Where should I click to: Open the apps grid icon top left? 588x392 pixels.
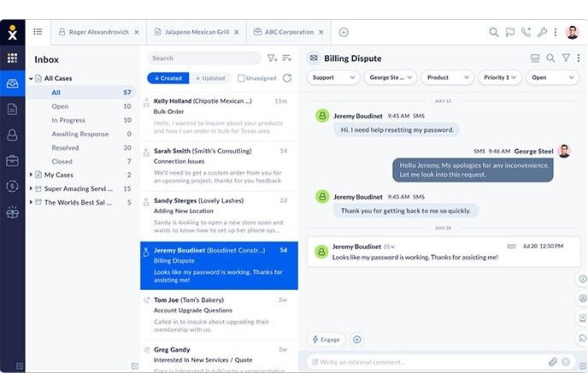13,59
